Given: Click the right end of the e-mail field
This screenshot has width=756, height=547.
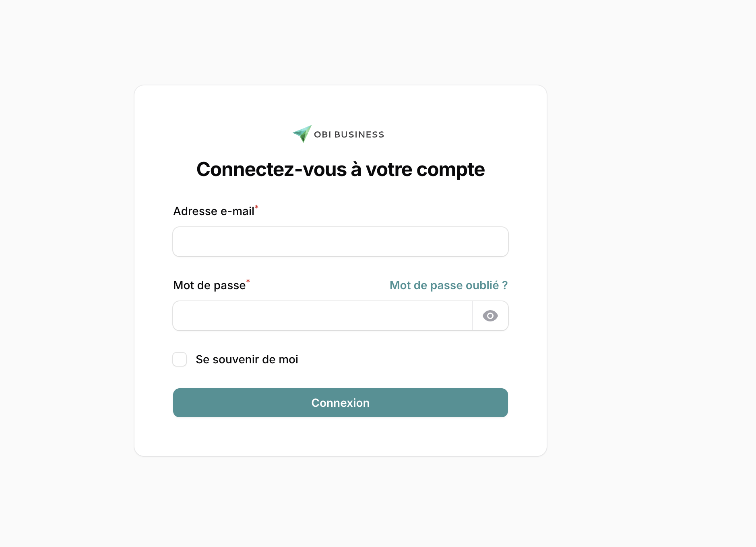Looking at the screenshot, I should pos(495,242).
